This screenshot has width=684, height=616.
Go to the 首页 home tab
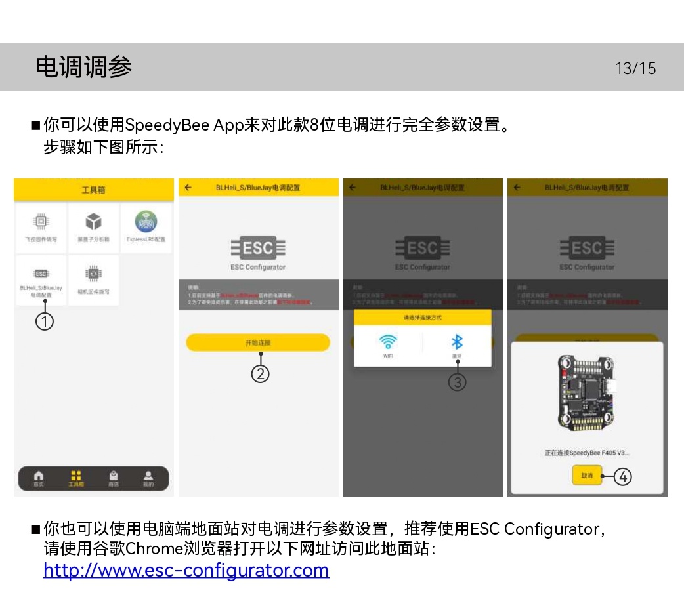coord(39,478)
